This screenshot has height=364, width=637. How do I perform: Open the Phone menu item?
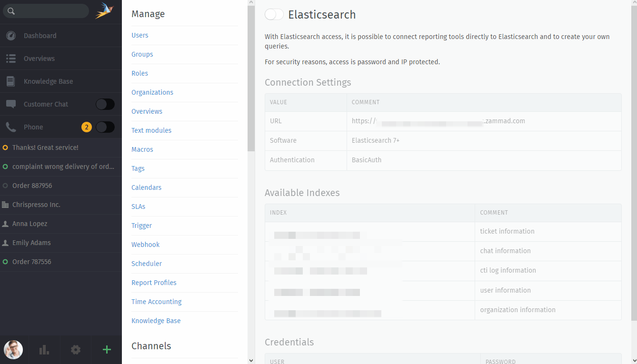tap(33, 127)
